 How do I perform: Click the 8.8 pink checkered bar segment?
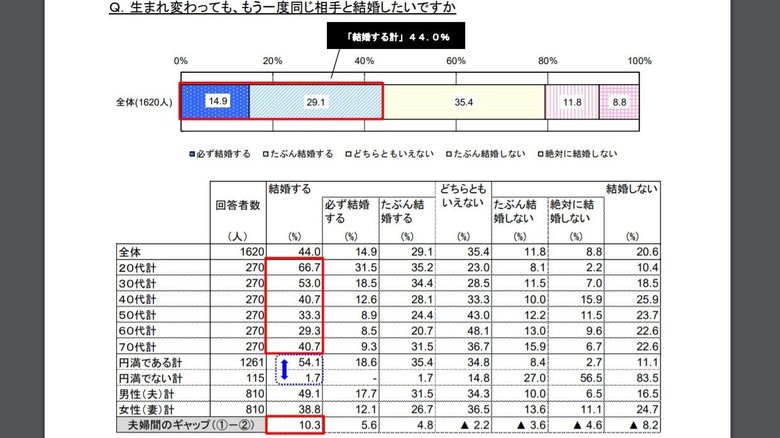619,101
